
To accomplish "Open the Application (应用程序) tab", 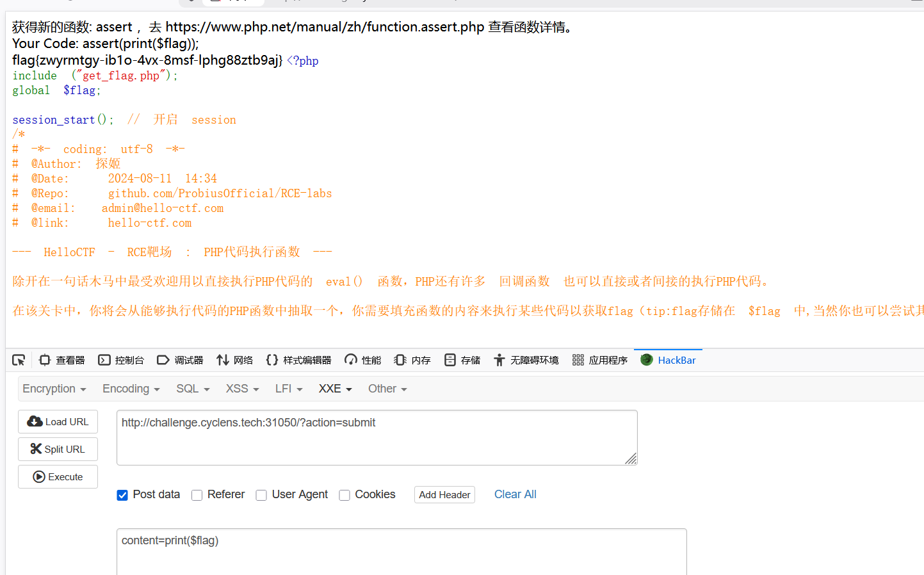I will pyautogui.click(x=600, y=360).
